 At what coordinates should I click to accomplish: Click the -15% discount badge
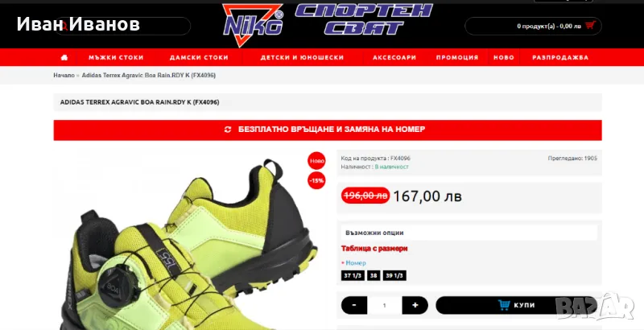coord(316,180)
